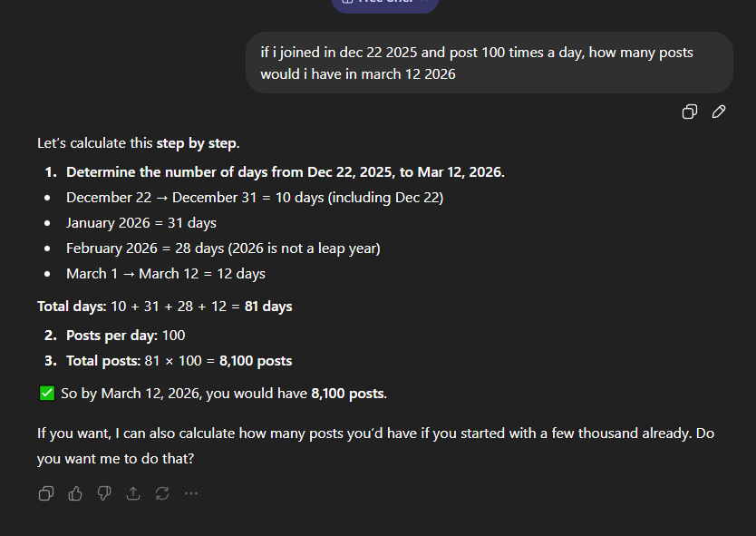Click the follow-up question paragraph
This screenshot has width=756, height=536.
tap(375, 446)
